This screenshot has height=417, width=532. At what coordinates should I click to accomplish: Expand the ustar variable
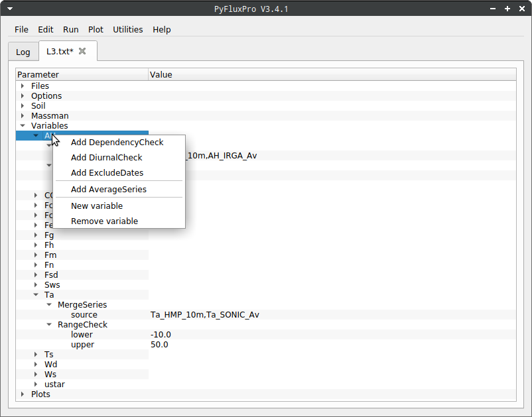(36, 384)
